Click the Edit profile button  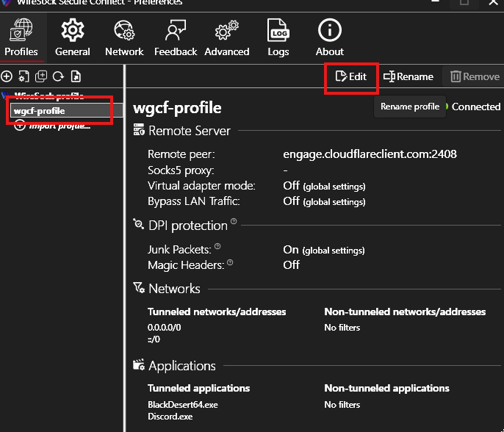click(351, 77)
